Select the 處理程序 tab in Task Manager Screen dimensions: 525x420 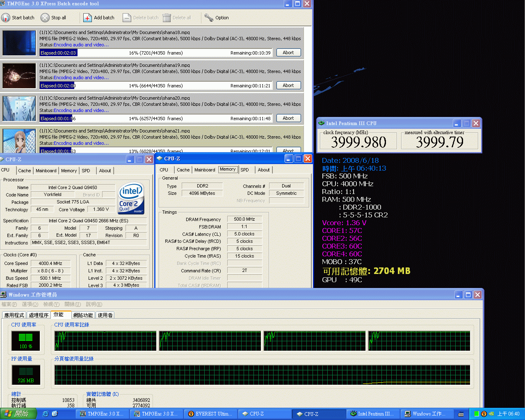coord(39,315)
